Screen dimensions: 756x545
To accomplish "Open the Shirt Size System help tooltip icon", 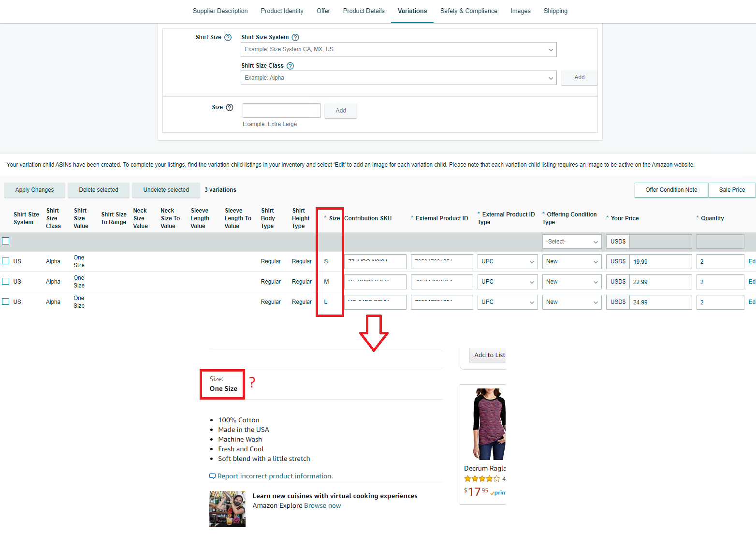I will click(x=295, y=37).
